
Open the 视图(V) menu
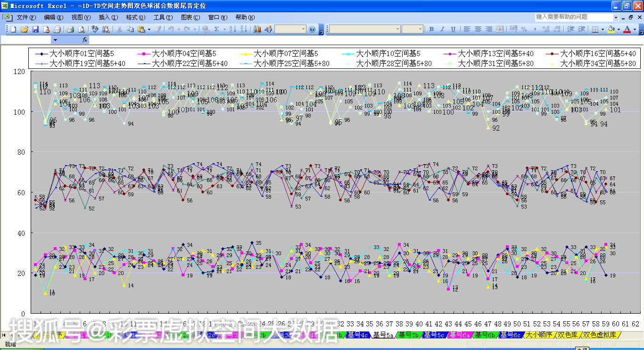81,17
